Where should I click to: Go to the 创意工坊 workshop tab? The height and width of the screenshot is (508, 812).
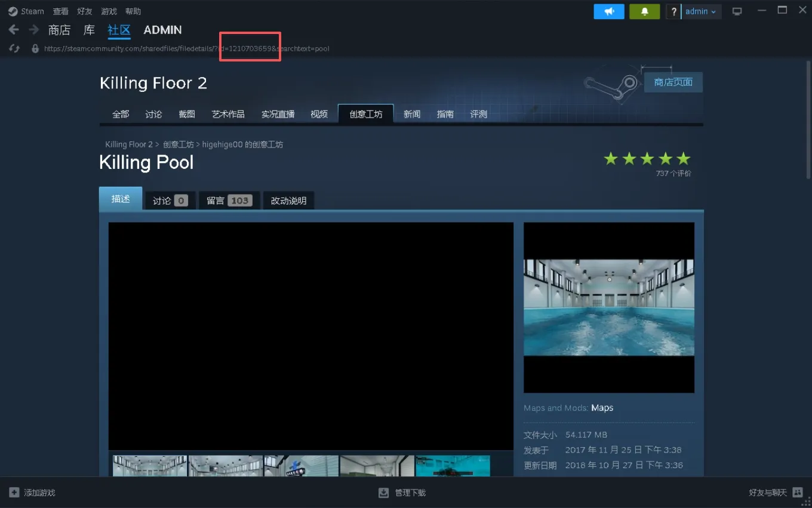click(365, 114)
